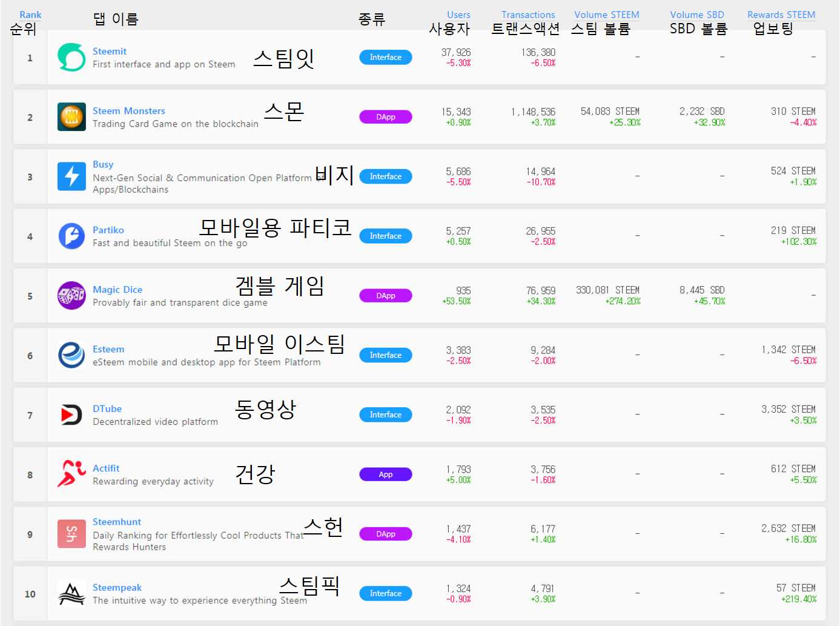Click the Busy lightning bolt icon
The image size is (840, 626).
(71, 176)
